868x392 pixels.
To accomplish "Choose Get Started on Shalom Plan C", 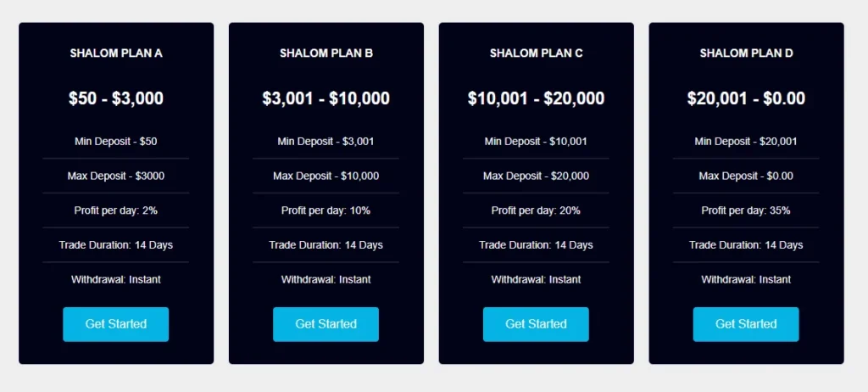I will 536,324.
